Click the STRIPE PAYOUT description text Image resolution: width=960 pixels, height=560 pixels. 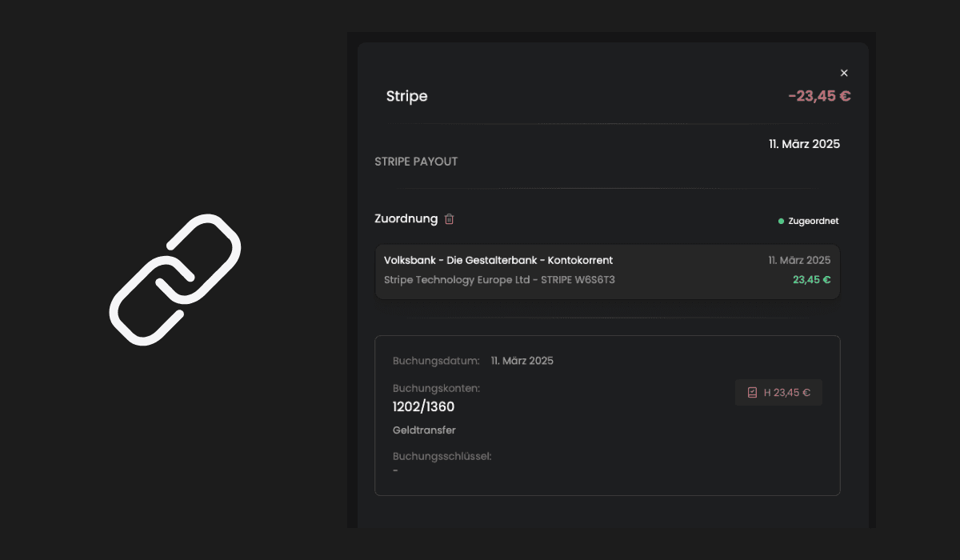pos(416,161)
